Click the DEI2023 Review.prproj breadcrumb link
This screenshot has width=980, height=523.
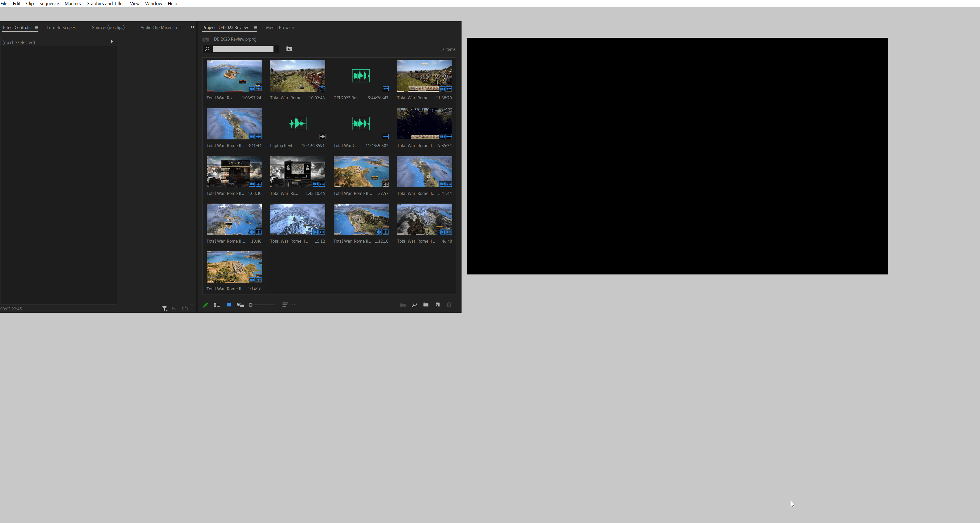point(235,39)
